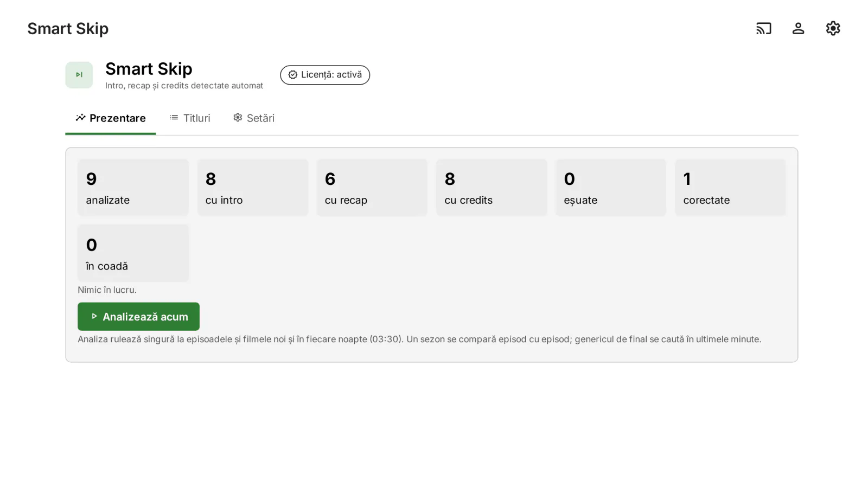
Task: Select the 9 analizate stat card
Action: (x=133, y=188)
